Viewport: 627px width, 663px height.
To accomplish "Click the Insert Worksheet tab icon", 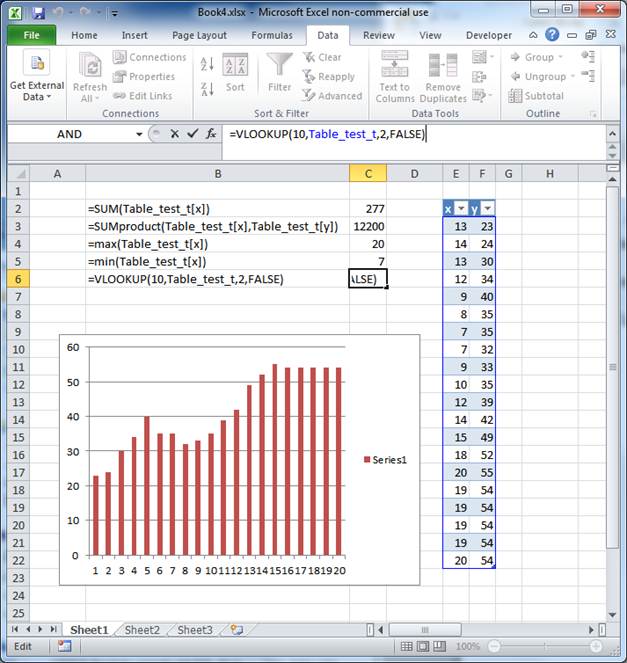I will [x=237, y=630].
